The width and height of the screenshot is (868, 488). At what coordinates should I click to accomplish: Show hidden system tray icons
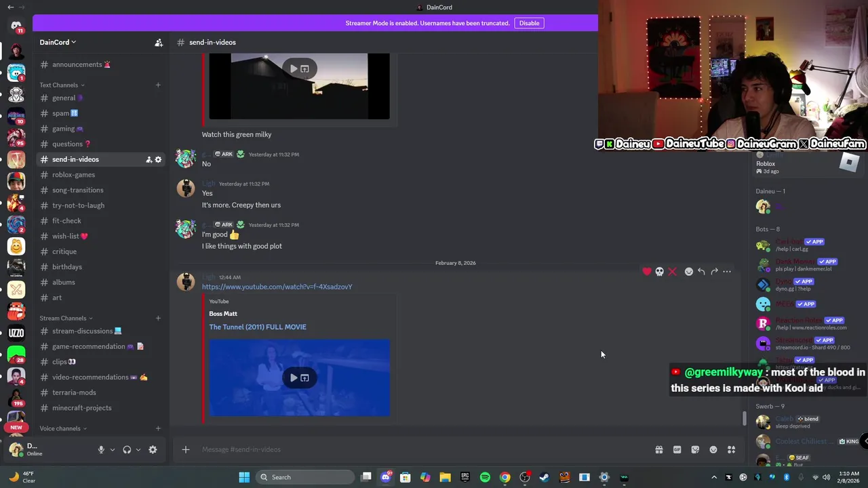714,477
